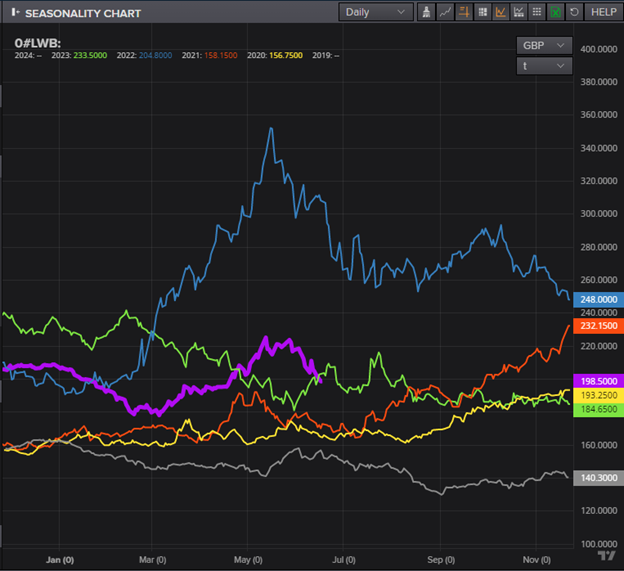
Task: Toggle the orange chart view icon
Action: (500, 12)
